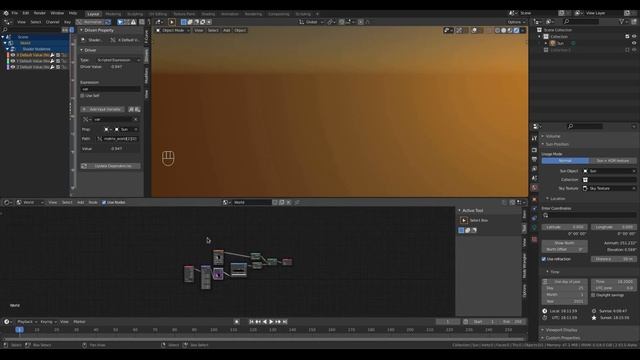The width and height of the screenshot is (640, 360).
Task: Collapse the Scene row in driver channels
Action: 3,37
